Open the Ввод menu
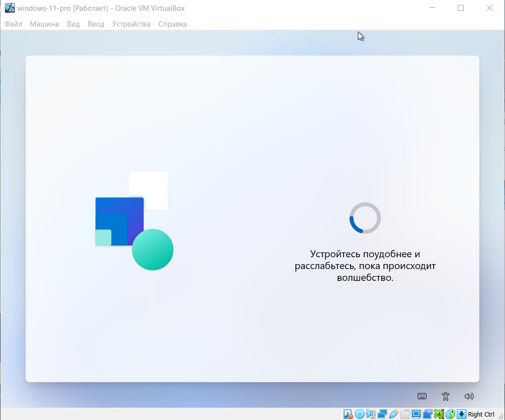 (96, 24)
